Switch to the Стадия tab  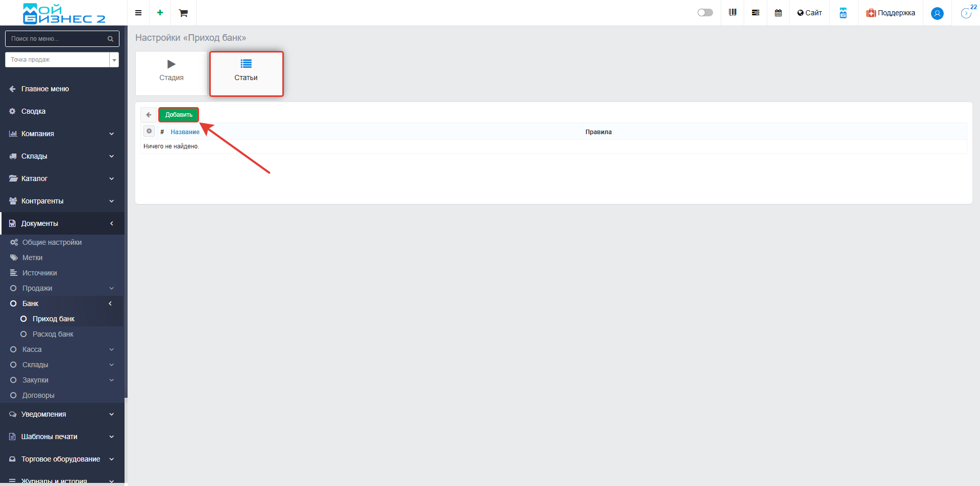coord(171,73)
